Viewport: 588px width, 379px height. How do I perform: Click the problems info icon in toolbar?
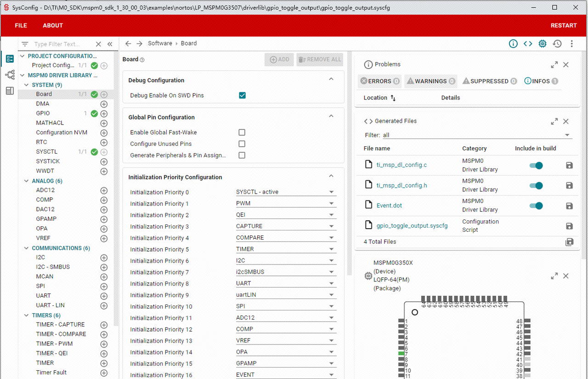513,44
